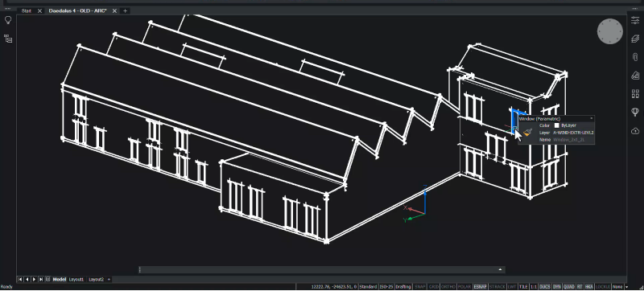
Task: Close the Start tab
Action: (39, 10)
